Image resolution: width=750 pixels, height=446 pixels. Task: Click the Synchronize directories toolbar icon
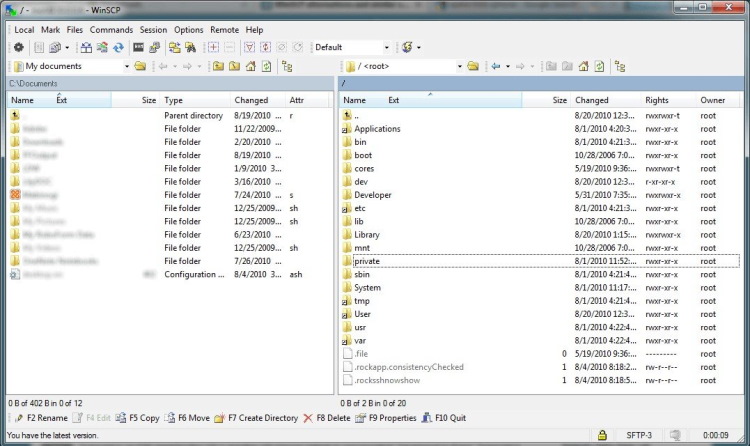pos(102,47)
